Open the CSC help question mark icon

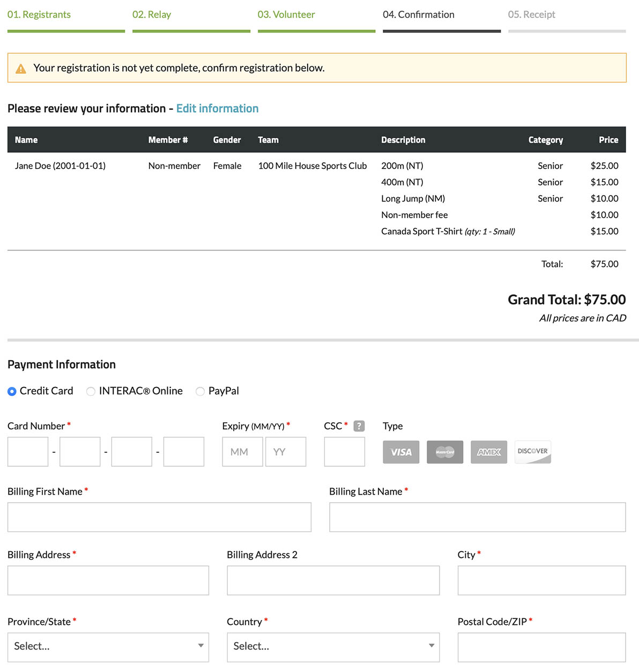tap(359, 426)
